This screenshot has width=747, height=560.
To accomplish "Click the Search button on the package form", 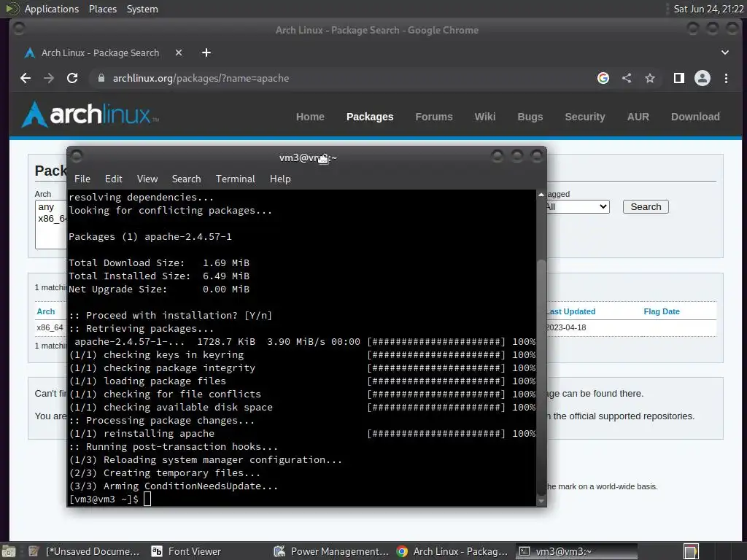I will point(646,206).
